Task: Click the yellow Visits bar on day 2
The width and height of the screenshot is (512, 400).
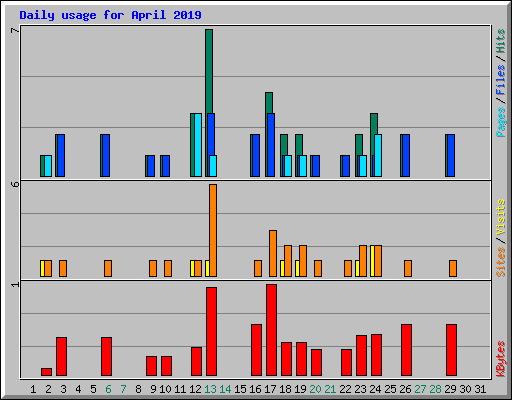Action: point(42,269)
